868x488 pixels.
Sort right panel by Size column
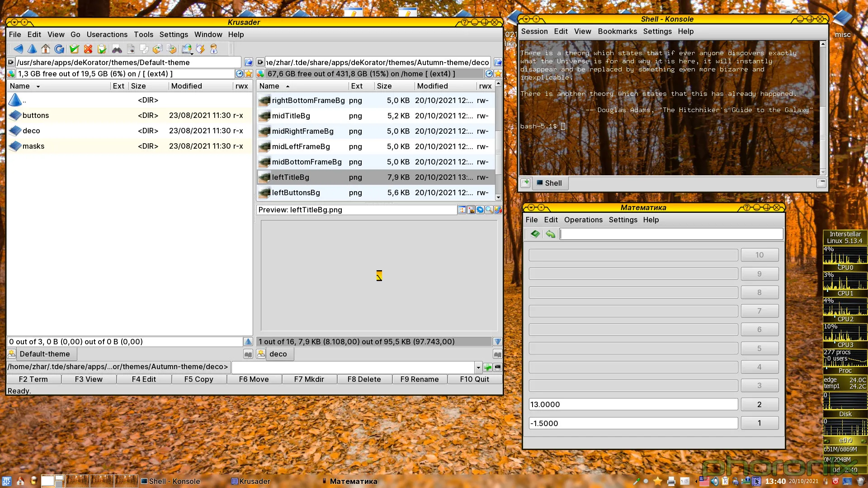(394, 86)
